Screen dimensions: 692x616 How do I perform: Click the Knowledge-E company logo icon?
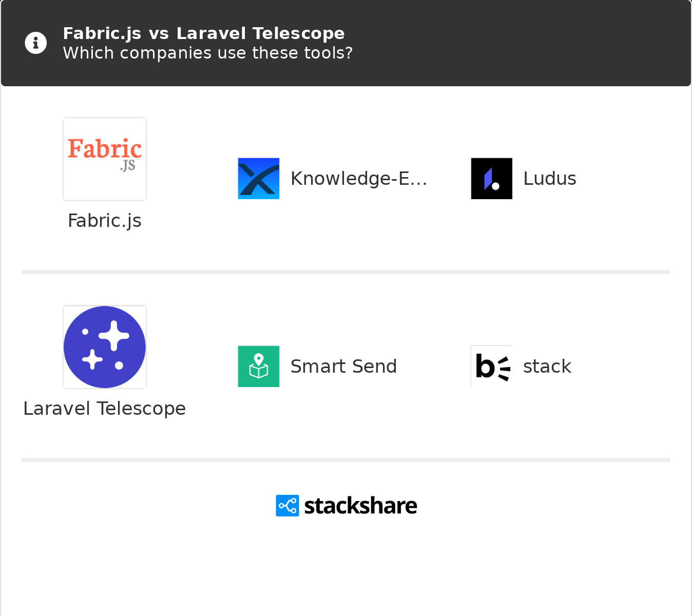coord(259,179)
